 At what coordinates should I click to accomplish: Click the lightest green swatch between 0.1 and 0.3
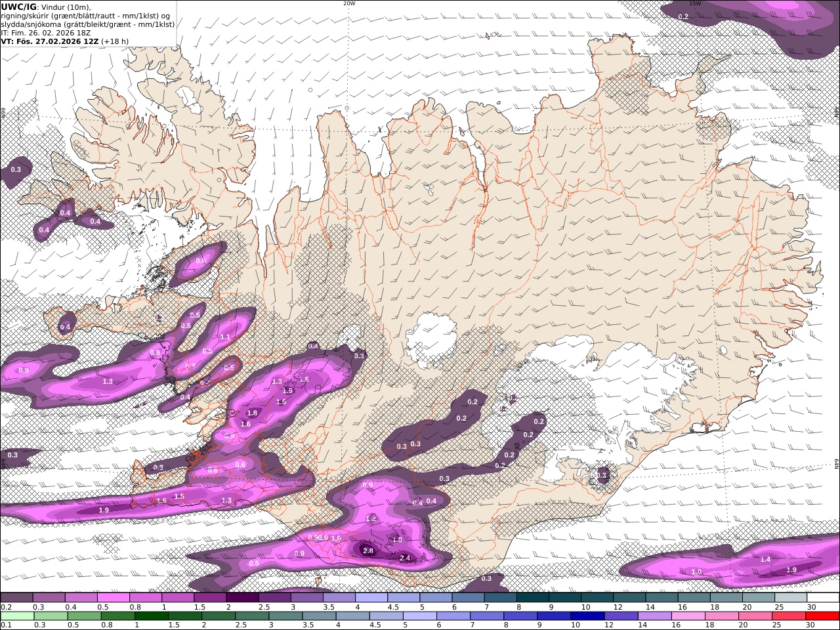(18, 616)
